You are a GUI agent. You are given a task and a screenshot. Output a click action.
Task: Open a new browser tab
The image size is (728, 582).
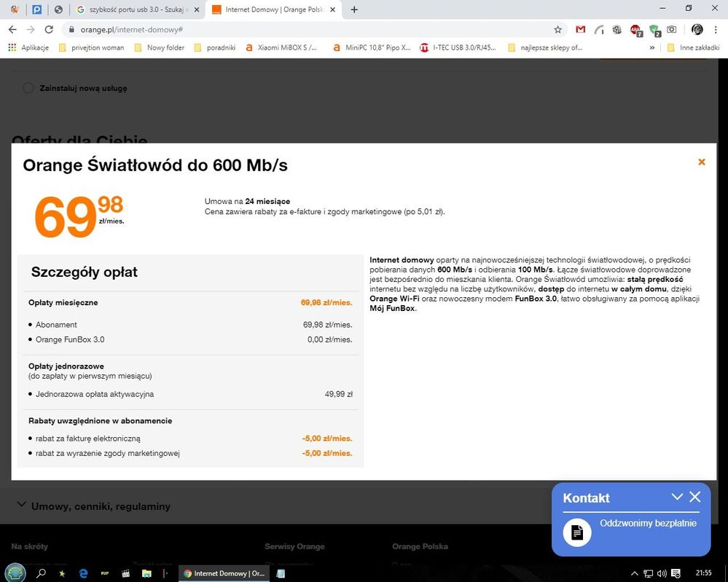354,9
